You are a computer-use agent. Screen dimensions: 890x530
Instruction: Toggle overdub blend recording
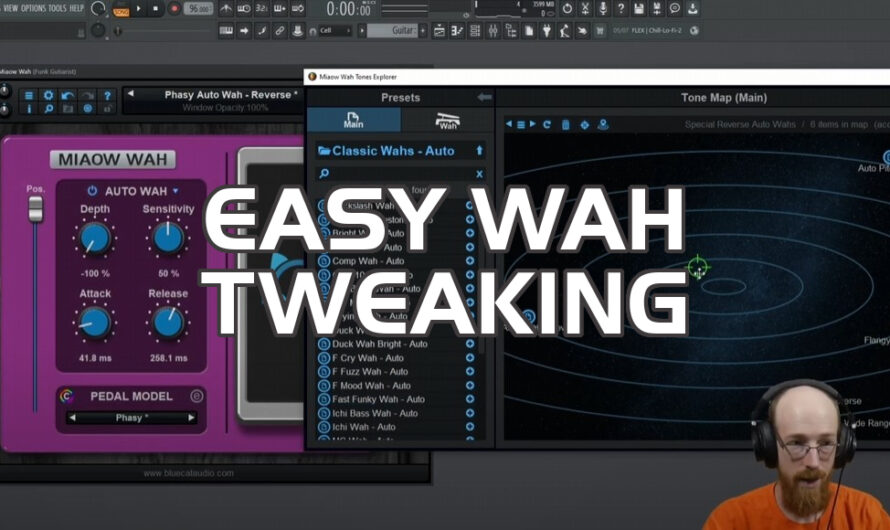(280, 9)
